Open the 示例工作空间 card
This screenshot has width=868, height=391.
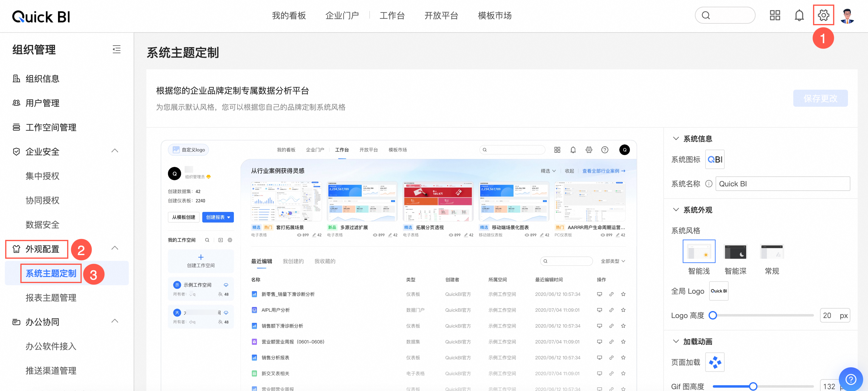coord(201,289)
